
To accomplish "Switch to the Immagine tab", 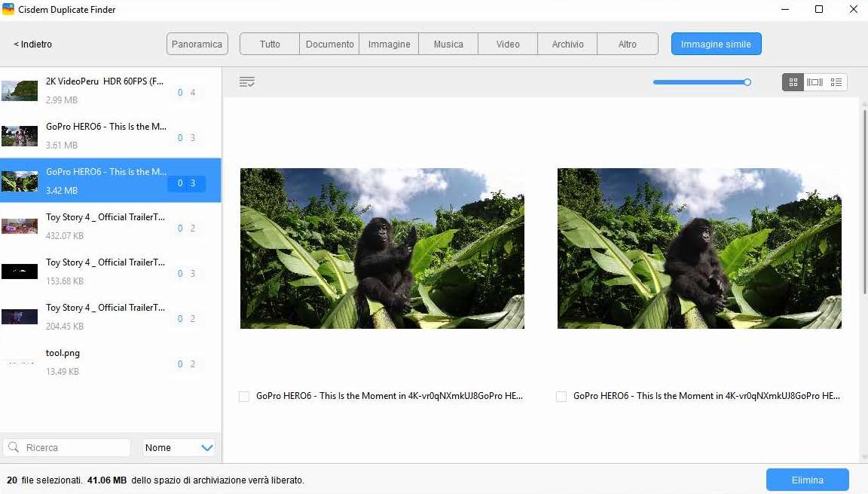I will pos(389,44).
